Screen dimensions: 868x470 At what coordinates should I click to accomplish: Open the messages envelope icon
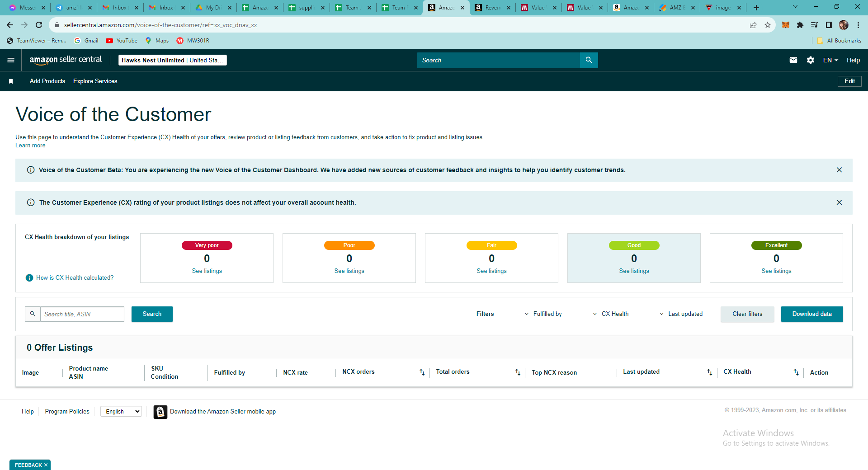coord(793,60)
